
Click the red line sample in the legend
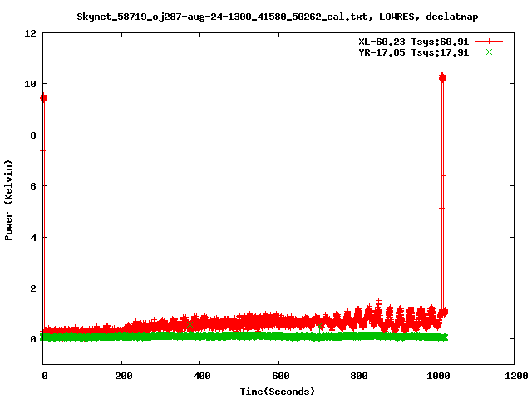tap(489, 42)
